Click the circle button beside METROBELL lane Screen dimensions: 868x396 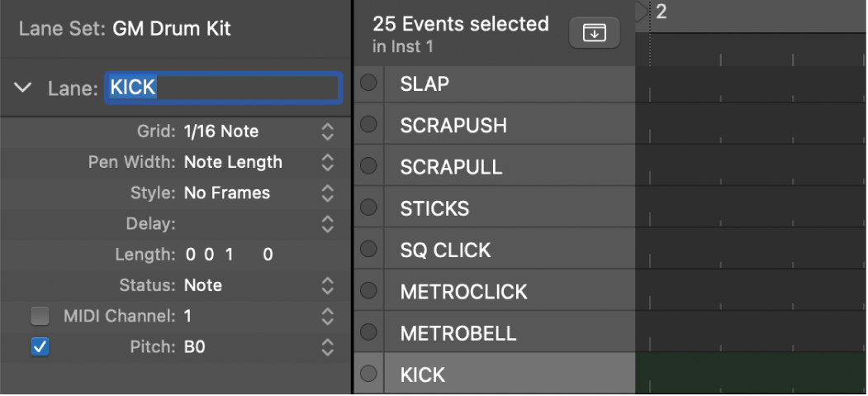click(368, 332)
